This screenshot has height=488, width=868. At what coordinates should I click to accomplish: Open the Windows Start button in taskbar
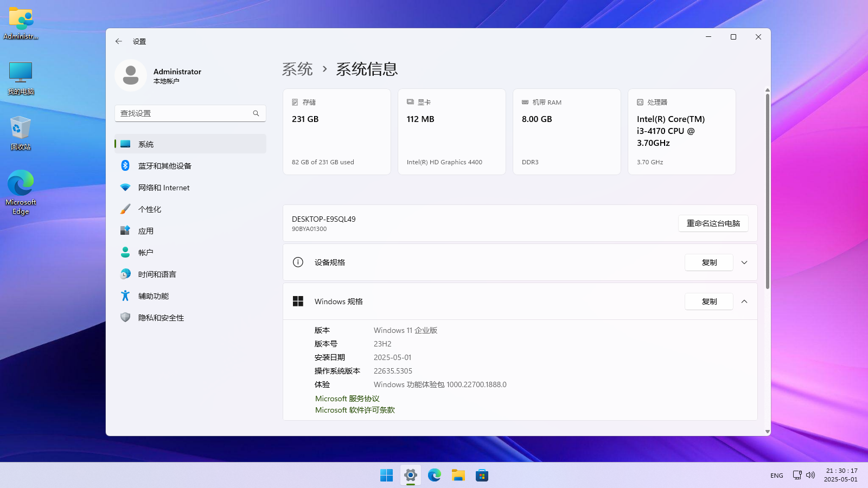click(387, 476)
